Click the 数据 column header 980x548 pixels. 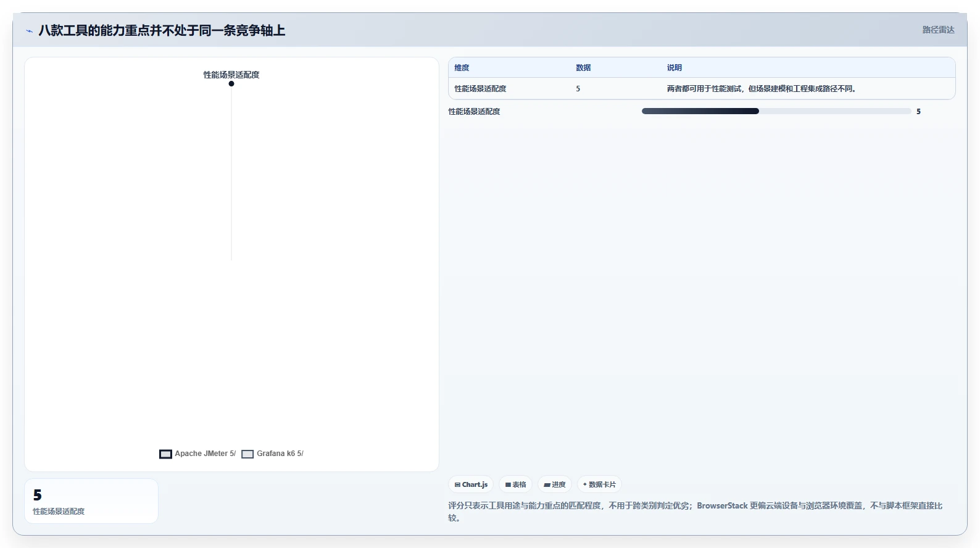pos(583,68)
